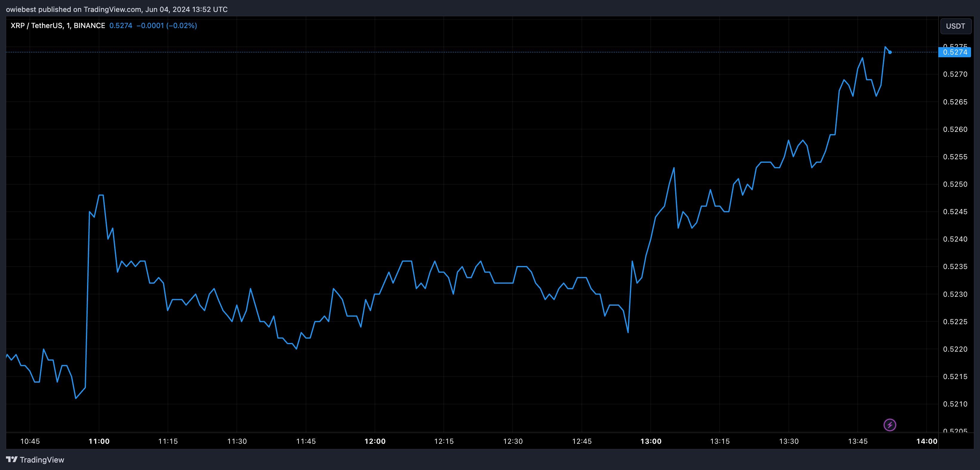Click the TradingView wordmark at the bottom
The width and height of the screenshot is (980, 470).
[42, 460]
